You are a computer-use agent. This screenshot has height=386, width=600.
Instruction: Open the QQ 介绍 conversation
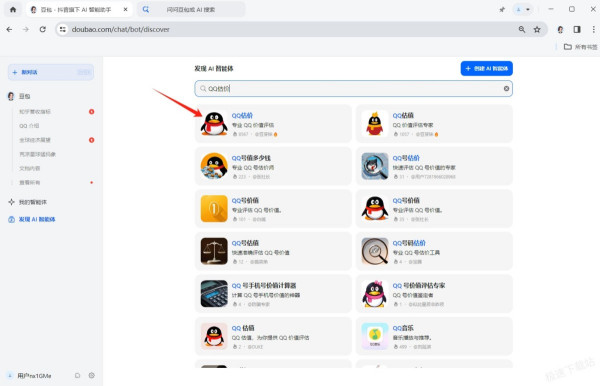point(29,125)
